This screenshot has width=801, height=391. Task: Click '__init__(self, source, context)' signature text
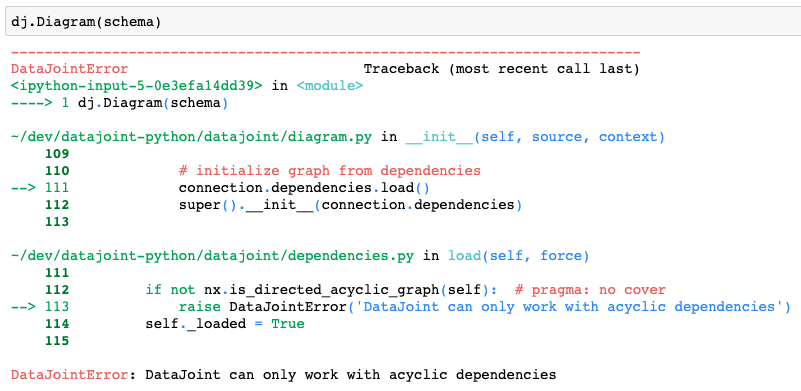pyautogui.click(x=535, y=137)
